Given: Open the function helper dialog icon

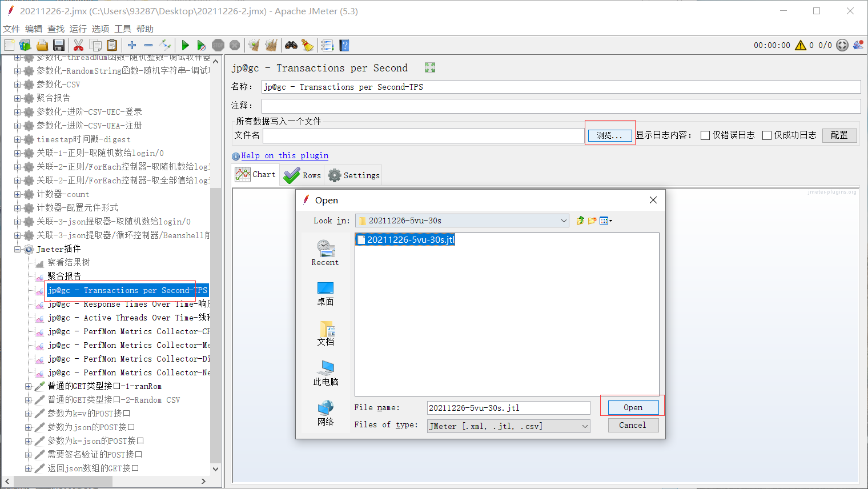Looking at the screenshot, I should pyautogui.click(x=327, y=45).
